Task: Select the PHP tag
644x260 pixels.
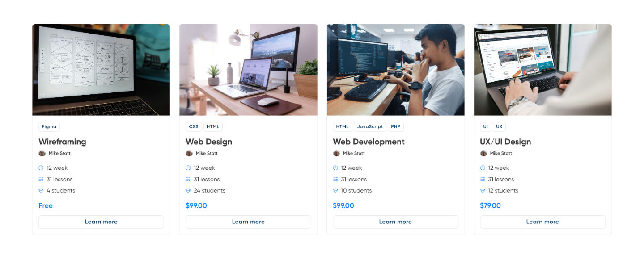Action: [396, 126]
